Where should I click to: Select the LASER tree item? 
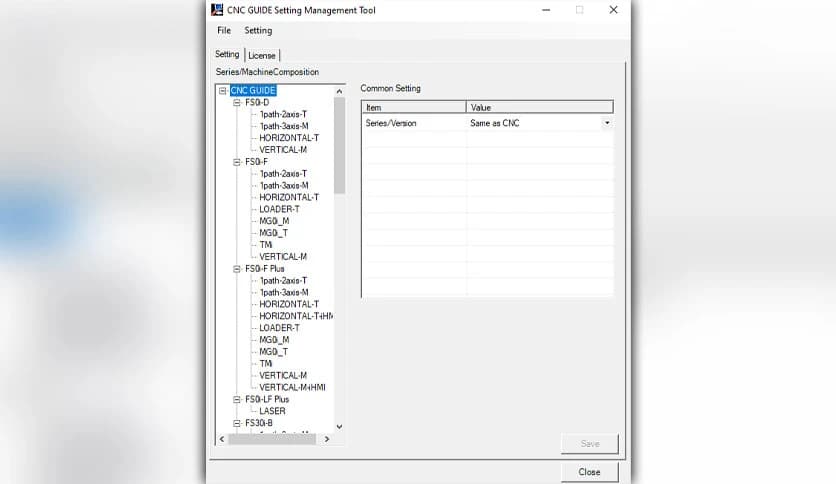(272, 411)
